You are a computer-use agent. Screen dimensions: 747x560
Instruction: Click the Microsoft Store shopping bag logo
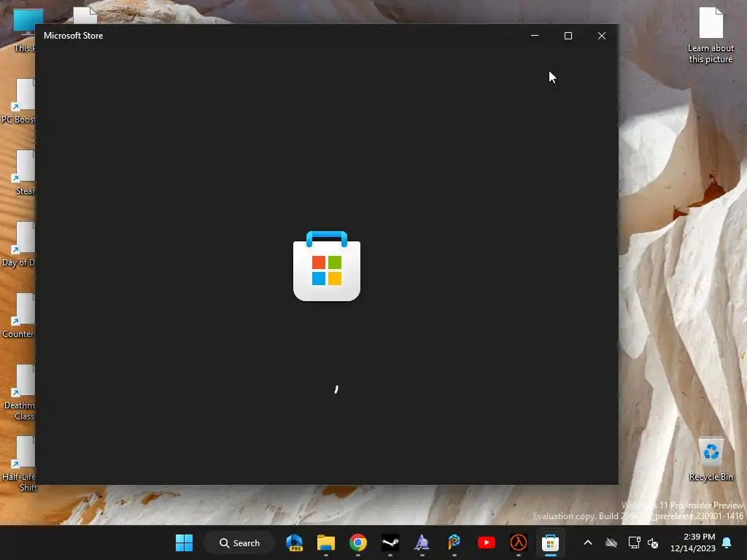327,266
